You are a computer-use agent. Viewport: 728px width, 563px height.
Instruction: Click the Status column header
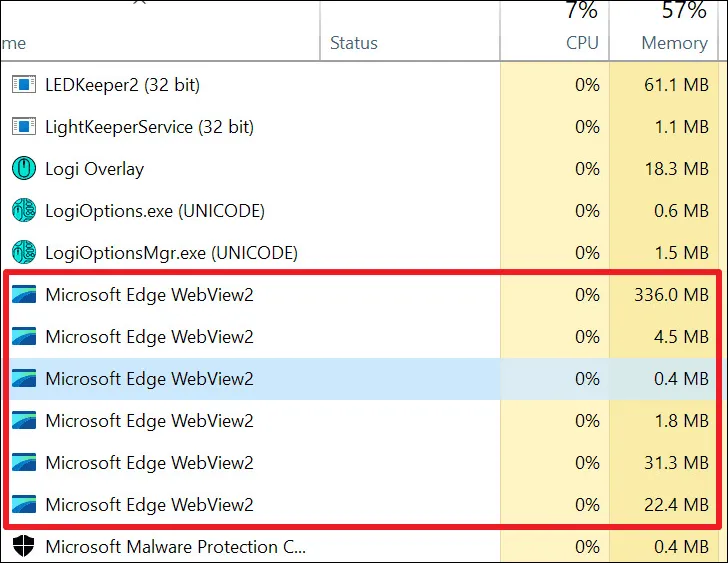354,43
